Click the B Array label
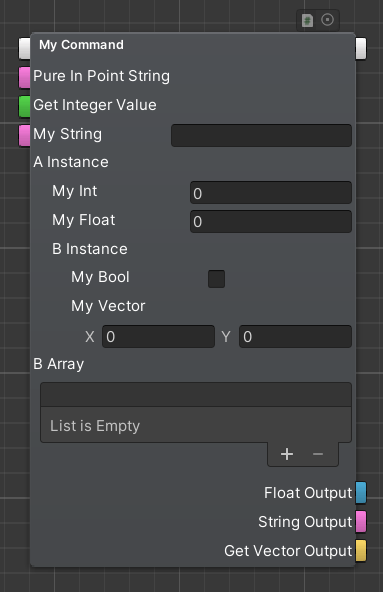The image size is (383, 592). point(59,364)
